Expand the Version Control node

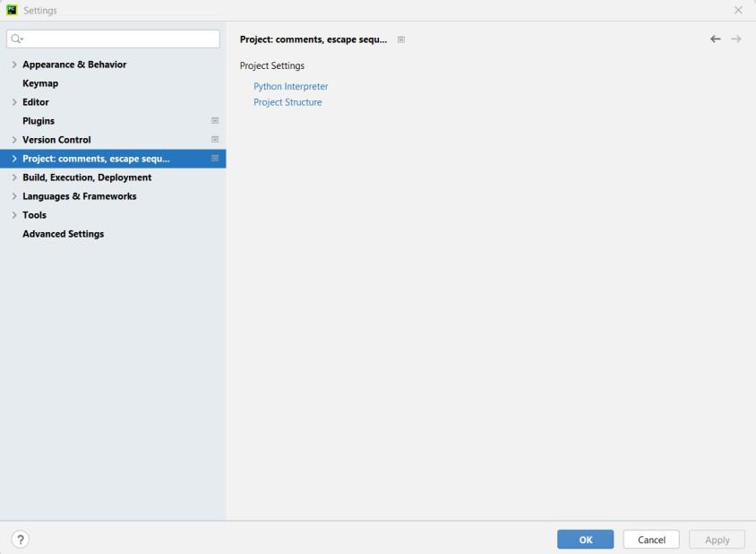point(14,140)
